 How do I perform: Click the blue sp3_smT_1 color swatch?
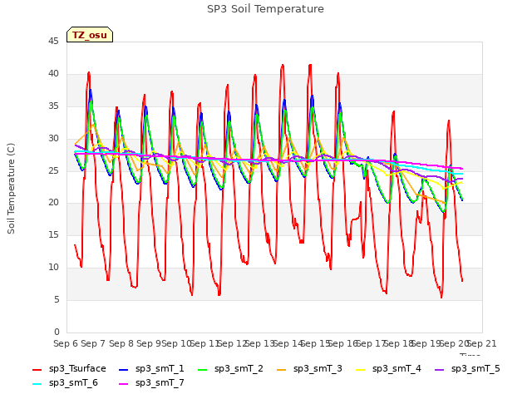coord(124,369)
